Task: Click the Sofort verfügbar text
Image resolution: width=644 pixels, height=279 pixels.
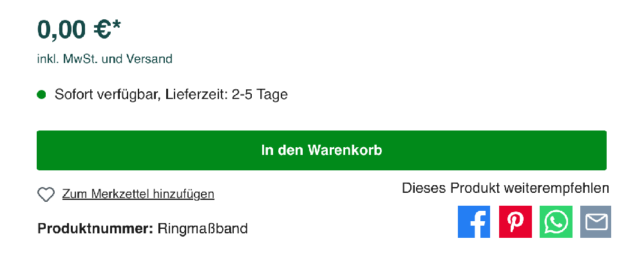Action: point(107,95)
